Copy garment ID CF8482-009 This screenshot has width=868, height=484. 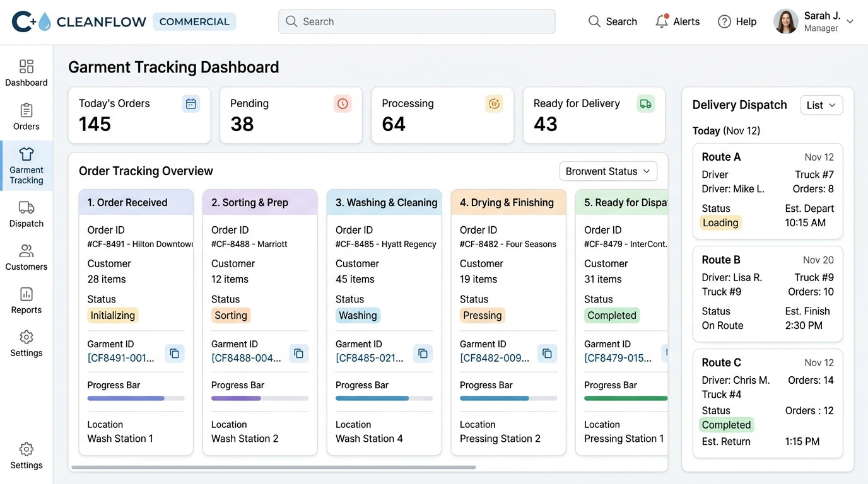click(548, 354)
